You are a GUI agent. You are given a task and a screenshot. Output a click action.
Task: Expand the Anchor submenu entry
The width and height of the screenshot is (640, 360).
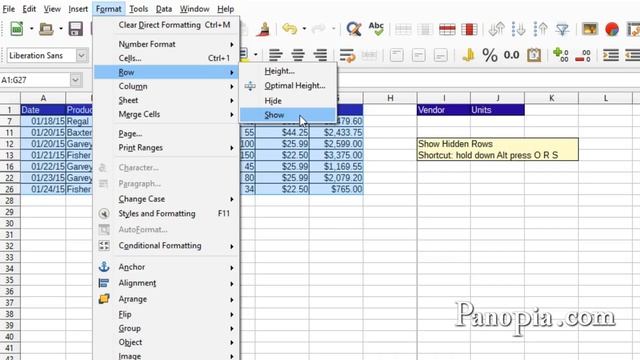pos(166,267)
